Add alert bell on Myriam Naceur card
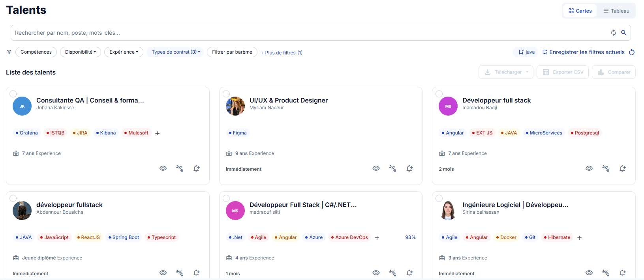 410,168
